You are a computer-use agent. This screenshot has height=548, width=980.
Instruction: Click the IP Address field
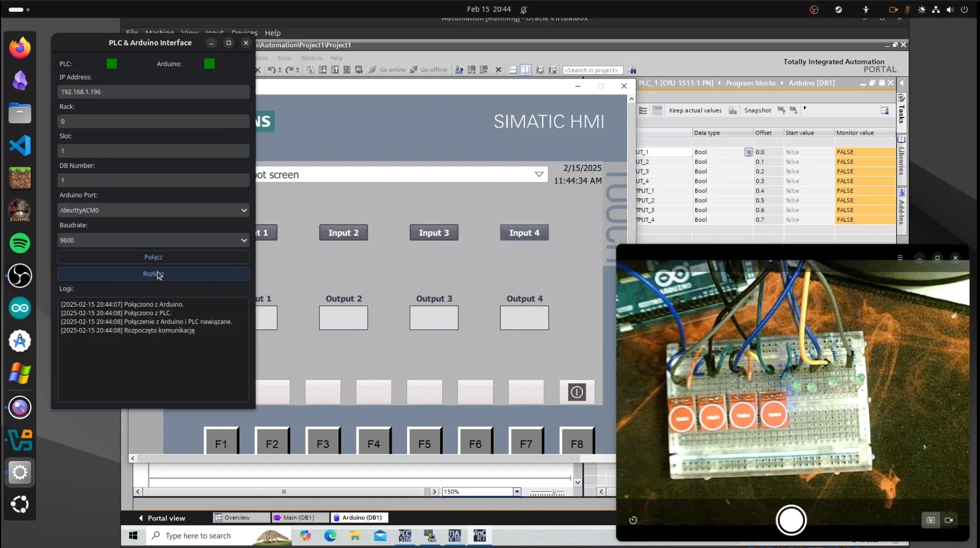pos(153,92)
